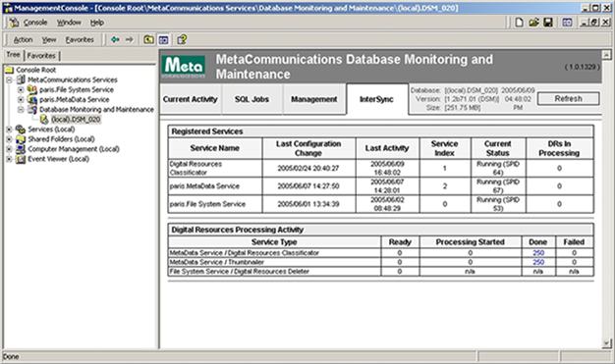615x364 pixels.
Task: Open Done count 250 for Thumbnailer row
Action: coord(538,262)
